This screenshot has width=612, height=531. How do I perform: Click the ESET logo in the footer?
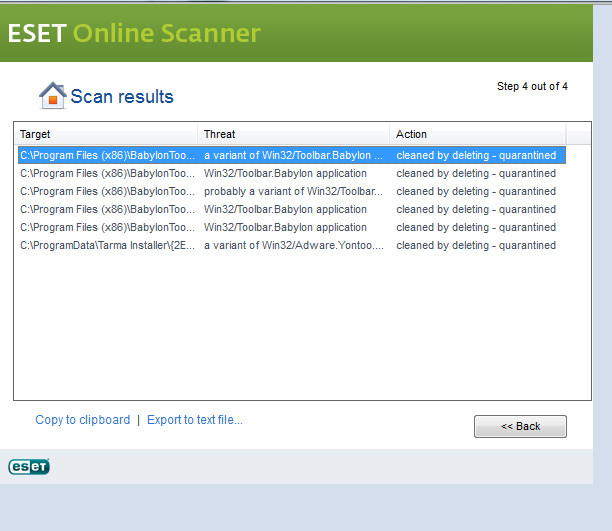[x=29, y=466]
